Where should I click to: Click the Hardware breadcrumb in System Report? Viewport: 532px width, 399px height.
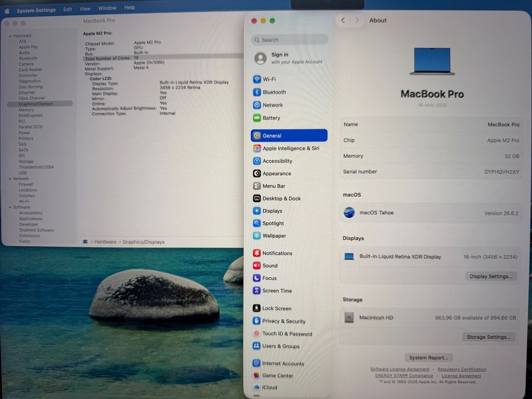coord(105,242)
